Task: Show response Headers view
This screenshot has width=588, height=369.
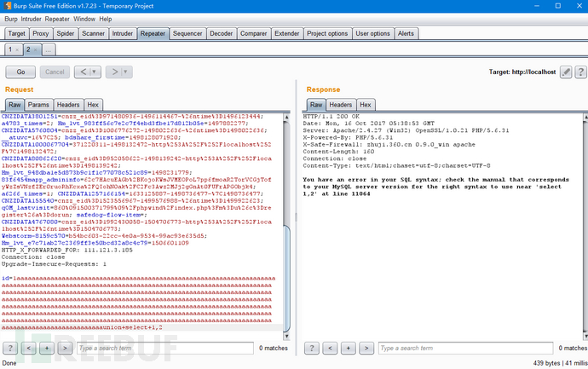Action: pyautogui.click(x=341, y=105)
